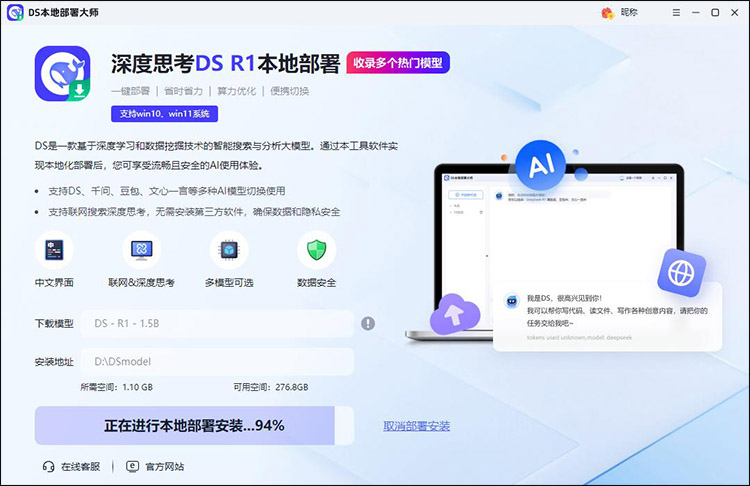750x486 pixels.
Task: Click the installation progress bar at 94%
Action: pyautogui.click(x=194, y=426)
